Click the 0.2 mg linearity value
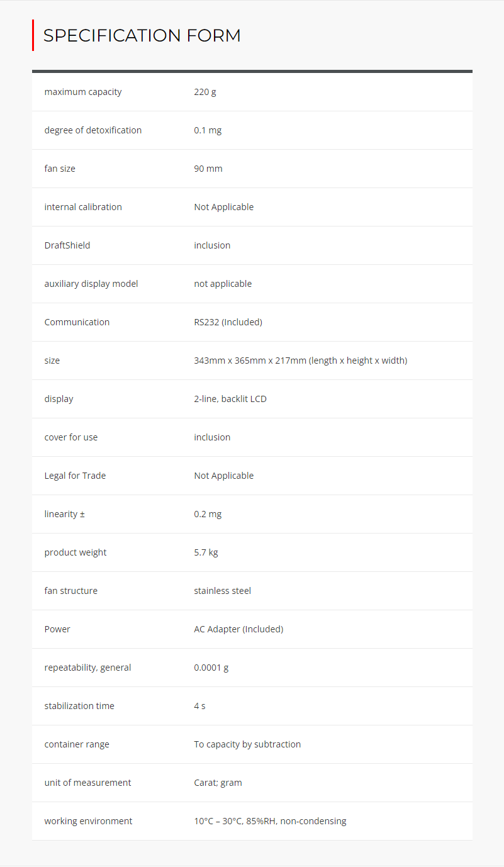504x867 pixels. point(208,514)
